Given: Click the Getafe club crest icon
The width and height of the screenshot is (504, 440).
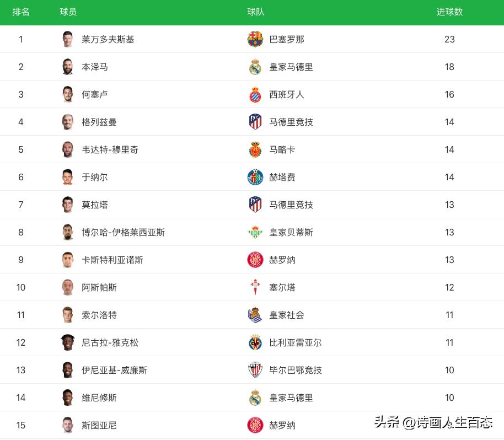Looking at the screenshot, I should 255,177.
